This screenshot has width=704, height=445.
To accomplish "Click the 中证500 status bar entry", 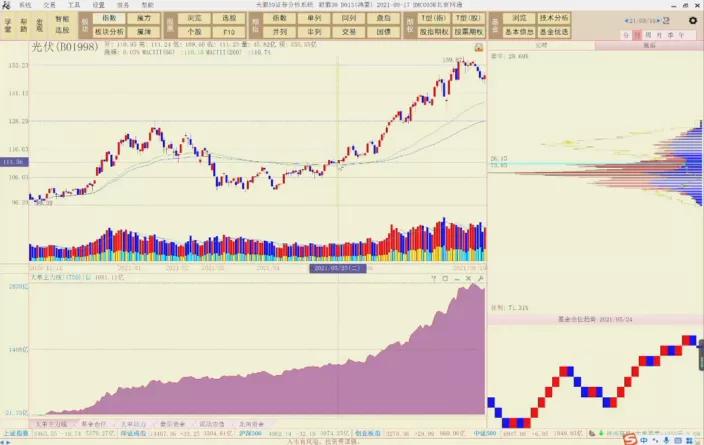I will (485, 434).
